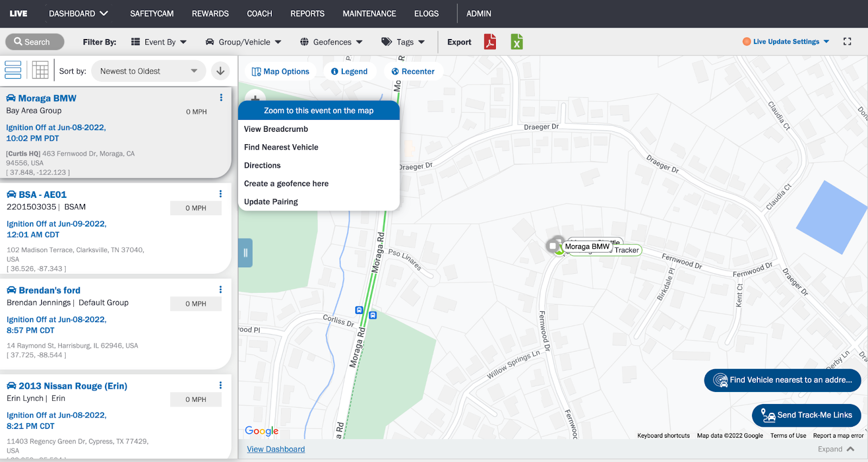The image size is (868, 462).
Task: Click Moraga BMW label on map
Action: (587, 246)
